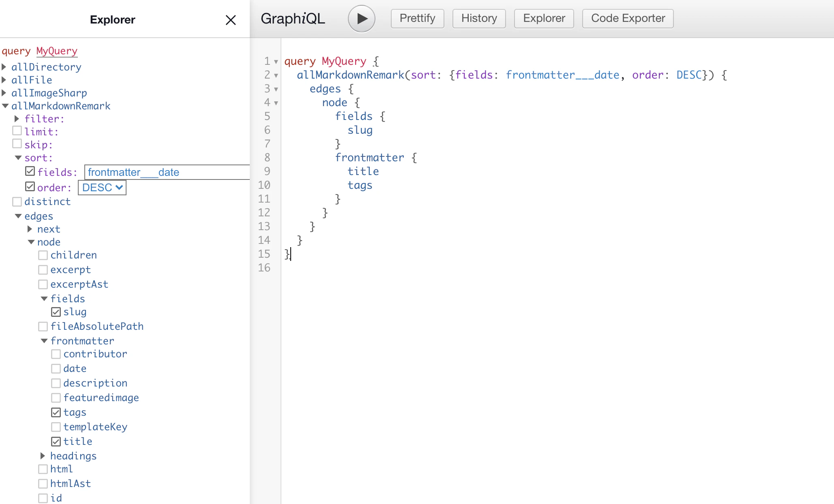The image size is (834, 504).
Task: Check the fileAbsolutePath checkbox
Action: 43,327
